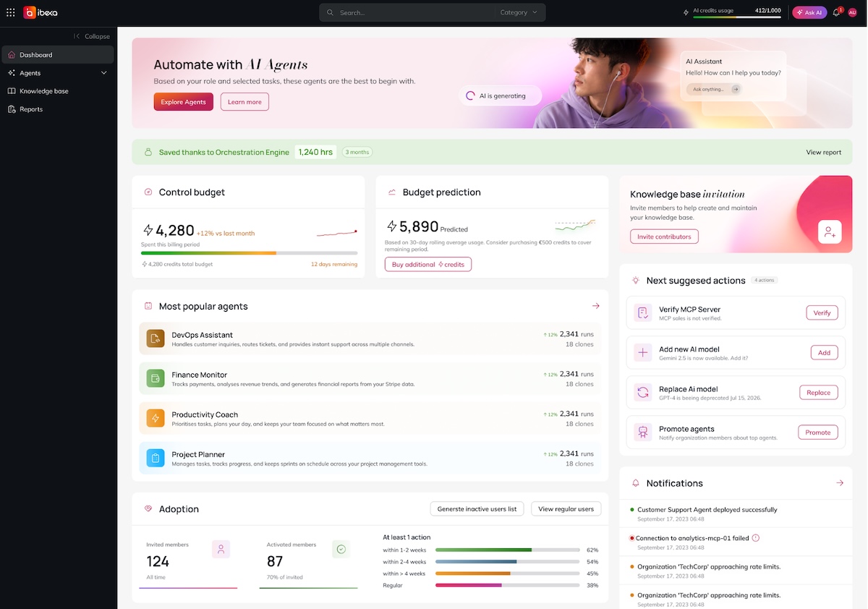Collapse the left sidebar
This screenshot has width=868, height=609.
click(92, 36)
